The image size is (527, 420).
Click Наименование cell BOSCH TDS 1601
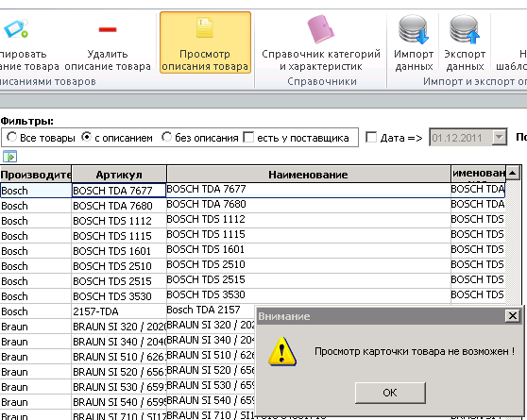[x=308, y=251]
